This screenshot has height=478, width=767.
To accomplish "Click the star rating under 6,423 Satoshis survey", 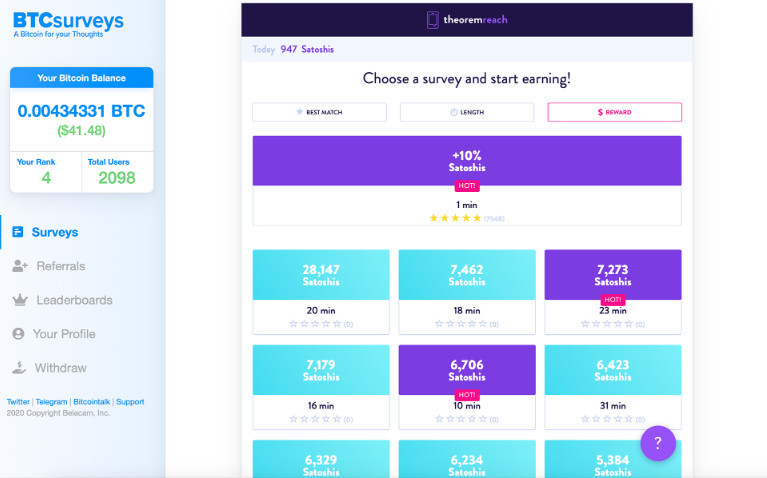I will [x=607, y=419].
